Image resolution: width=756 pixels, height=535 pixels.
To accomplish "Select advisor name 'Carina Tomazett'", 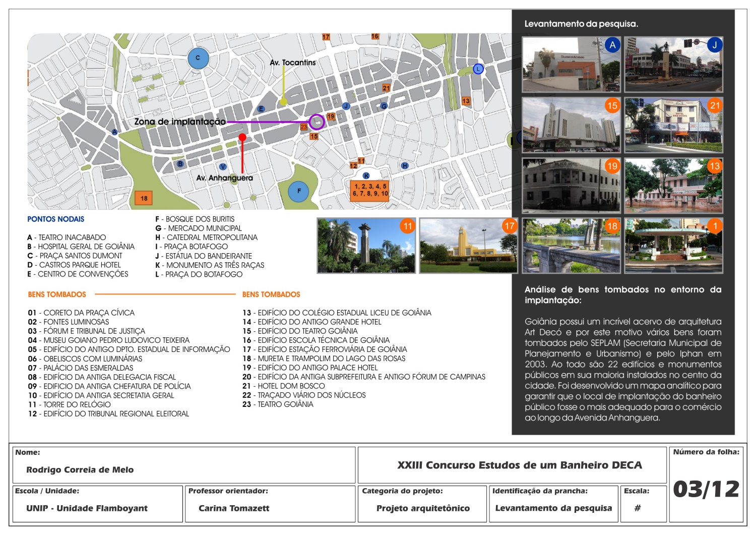I will (234, 508).
